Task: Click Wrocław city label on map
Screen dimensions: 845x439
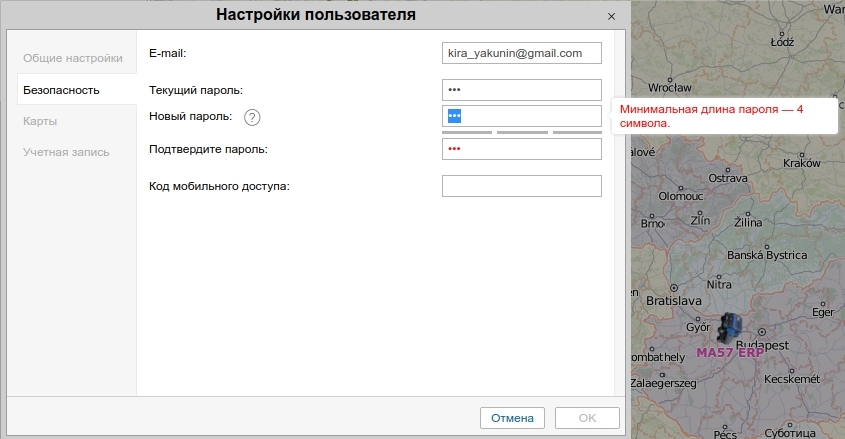Action: (x=670, y=87)
